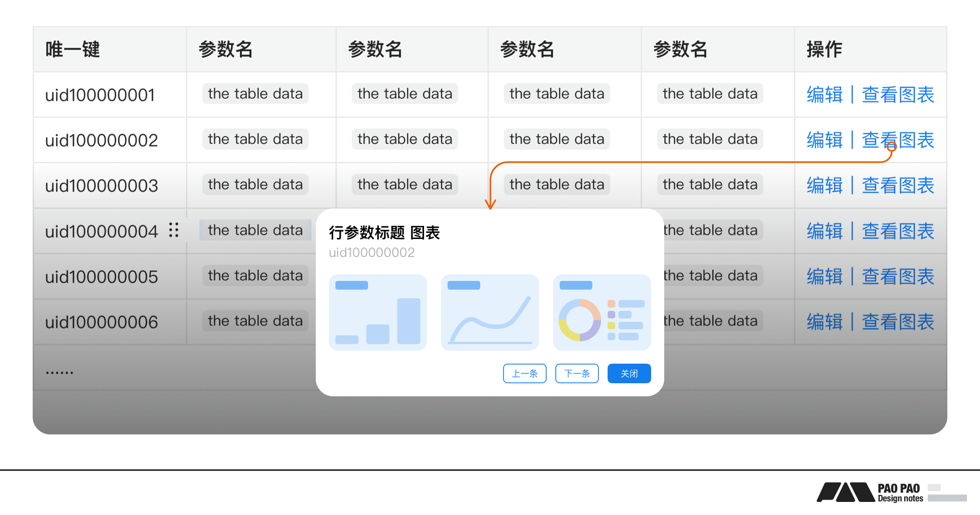The width and height of the screenshot is (980, 515).
Task: Open 查看图表 for row uid100000006
Action: [898, 322]
